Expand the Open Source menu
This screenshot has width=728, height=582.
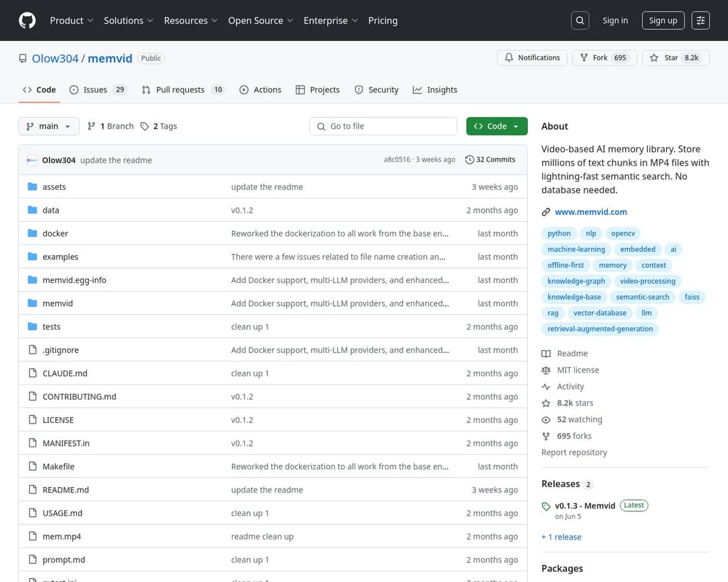click(260, 20)
